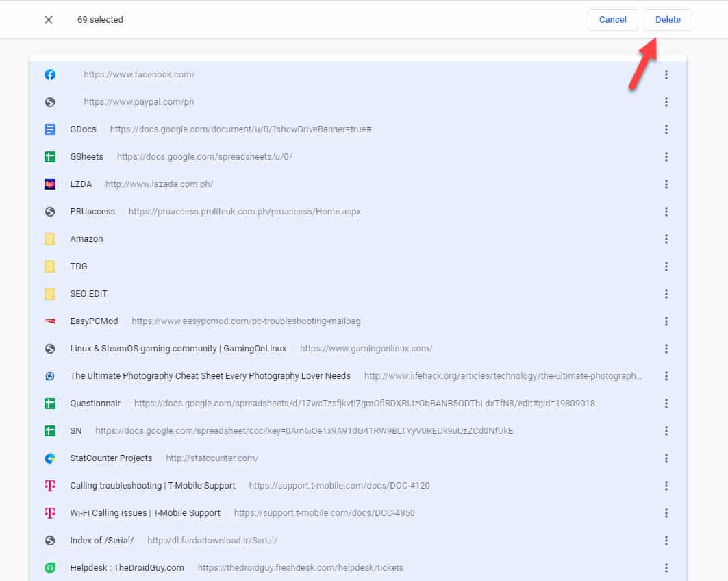Click the green Freshdesk icon beside Helpdesk
Image resolution: width=728 pixels, height=581 pixels.
(x=50, y=568)
